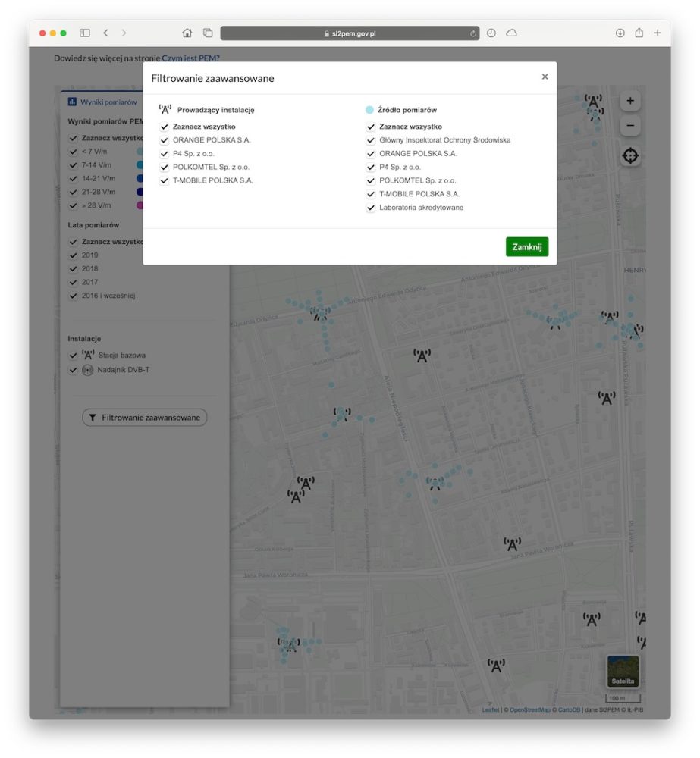Uncheck the 2017 year filter
The width and height of the screenshot is (700, 758).
[x=73, y=282]
